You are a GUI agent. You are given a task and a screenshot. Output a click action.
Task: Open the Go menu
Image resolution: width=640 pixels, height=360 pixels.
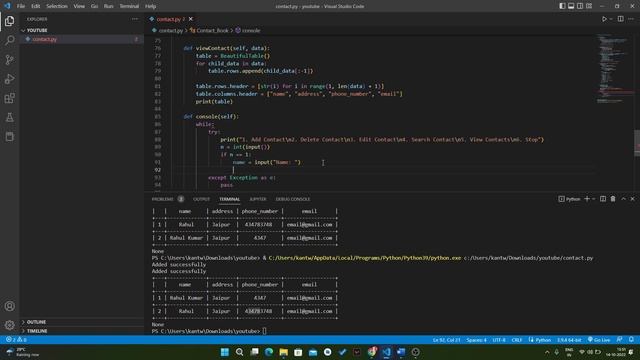(94, 6)
